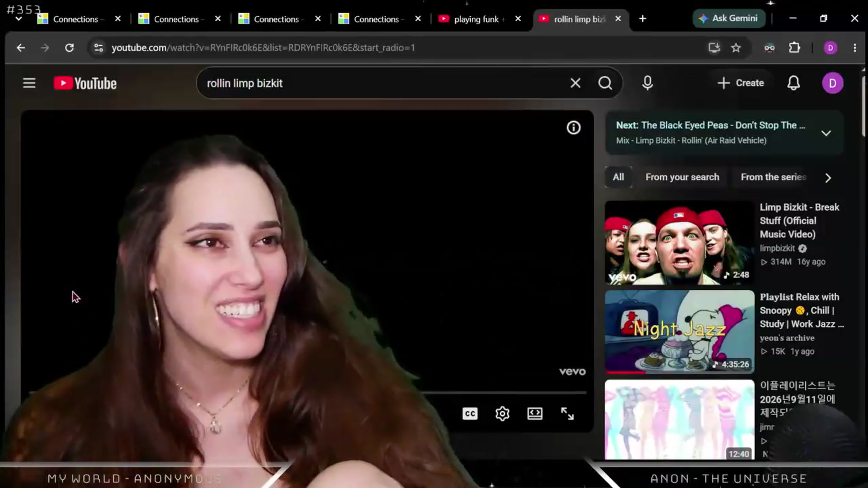
Task: Open Limp Bizkit - Break Stuff title link
Action: (x=799, y=221)
